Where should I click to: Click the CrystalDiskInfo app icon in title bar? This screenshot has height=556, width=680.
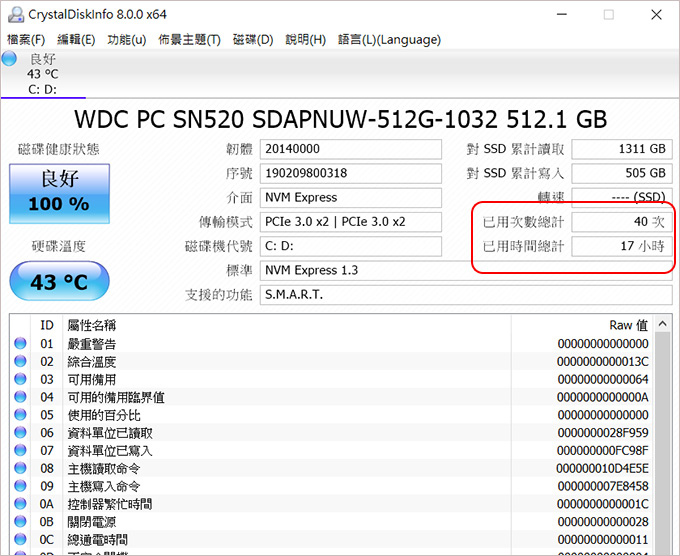(x=16, y=15)
